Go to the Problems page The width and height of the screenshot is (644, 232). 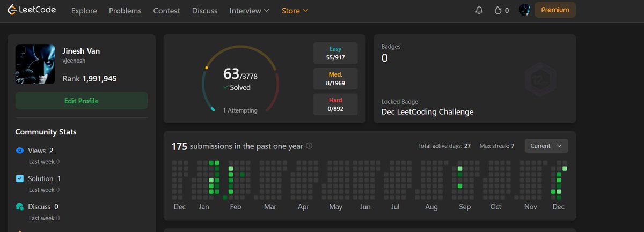pyautogui.click(x=125, y=11)
